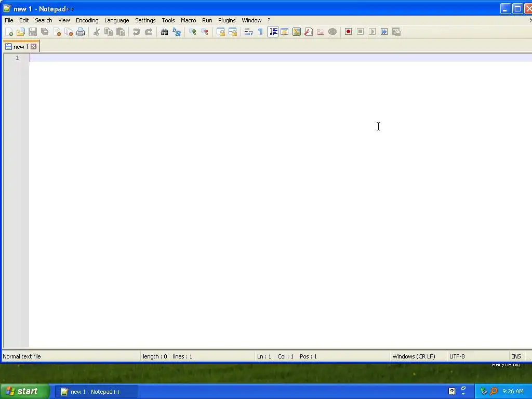Open the Macro menu
Viewport: 532px width, 399px height.
pos(188,20)
